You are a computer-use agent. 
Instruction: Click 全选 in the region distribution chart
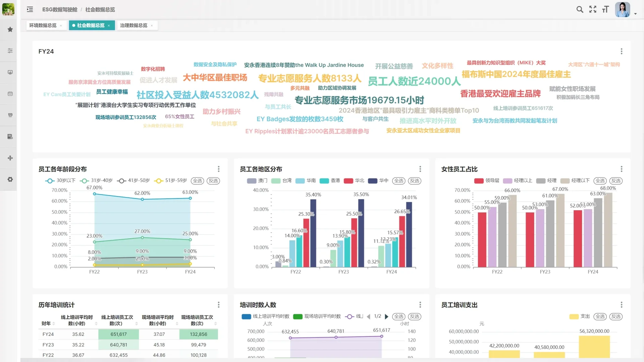pos(399,181)
